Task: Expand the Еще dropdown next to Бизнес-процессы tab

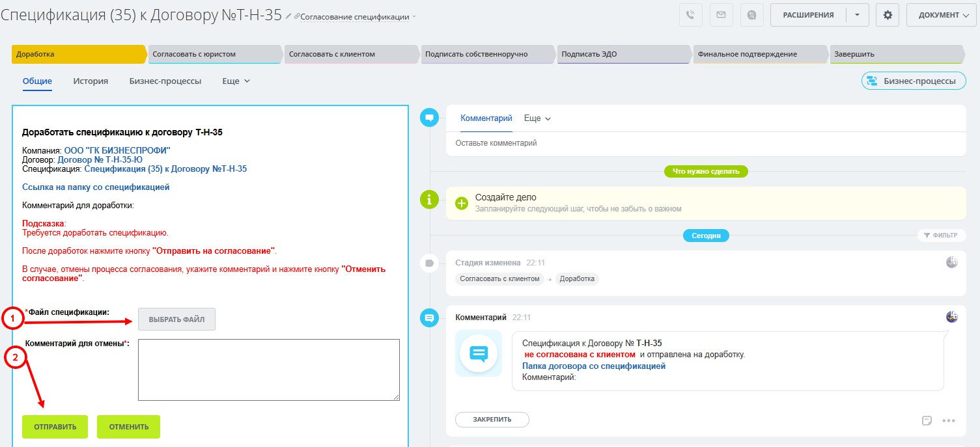Action: [x=236, y=81]
